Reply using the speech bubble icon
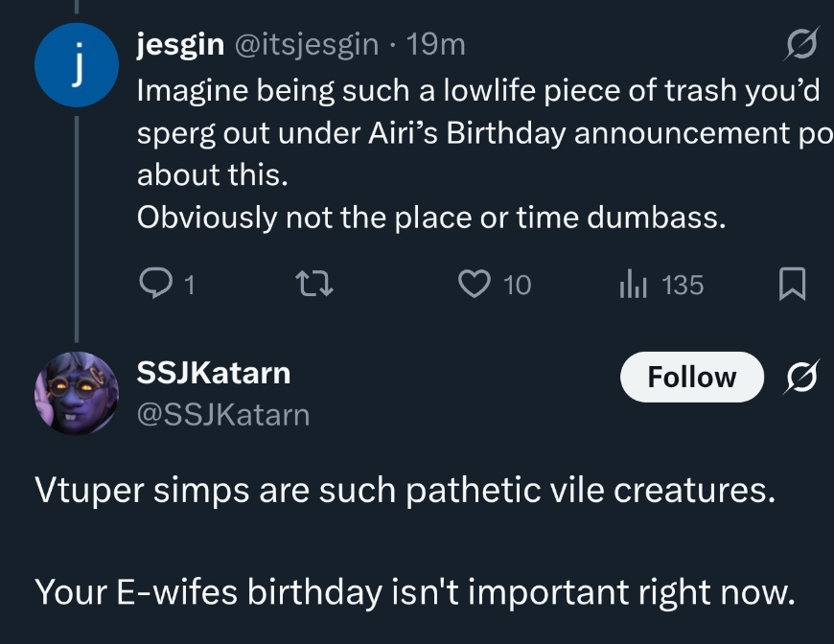 [153, 285]
